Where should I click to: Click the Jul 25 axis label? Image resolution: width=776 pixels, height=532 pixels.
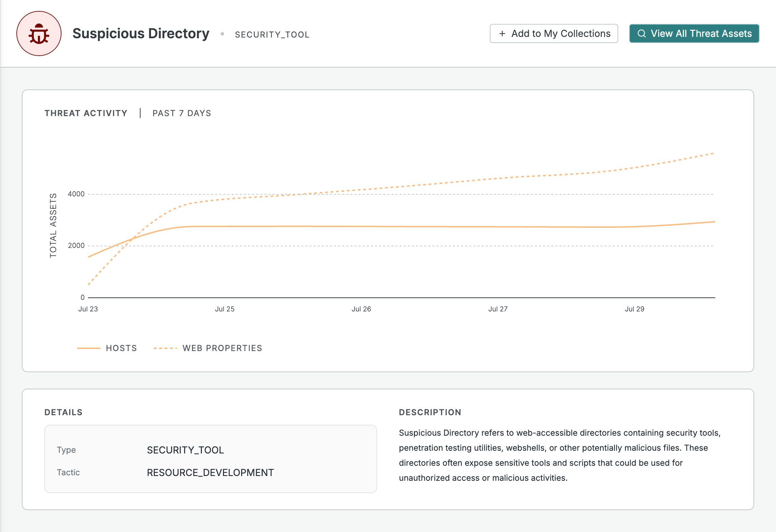tap(225, 309)
